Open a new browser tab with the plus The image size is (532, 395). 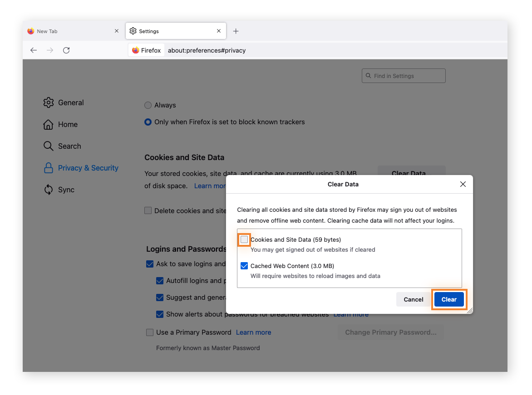[236, 31]
